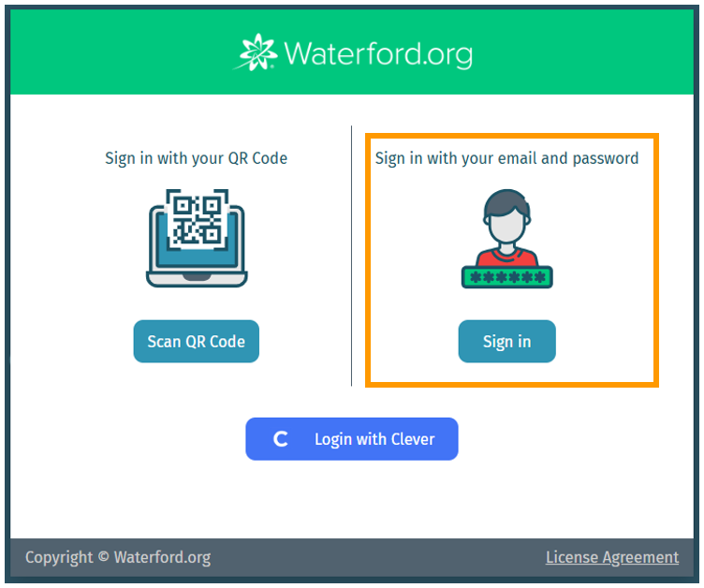
Task: Open the License Agreement link
Action: (612, 557)
